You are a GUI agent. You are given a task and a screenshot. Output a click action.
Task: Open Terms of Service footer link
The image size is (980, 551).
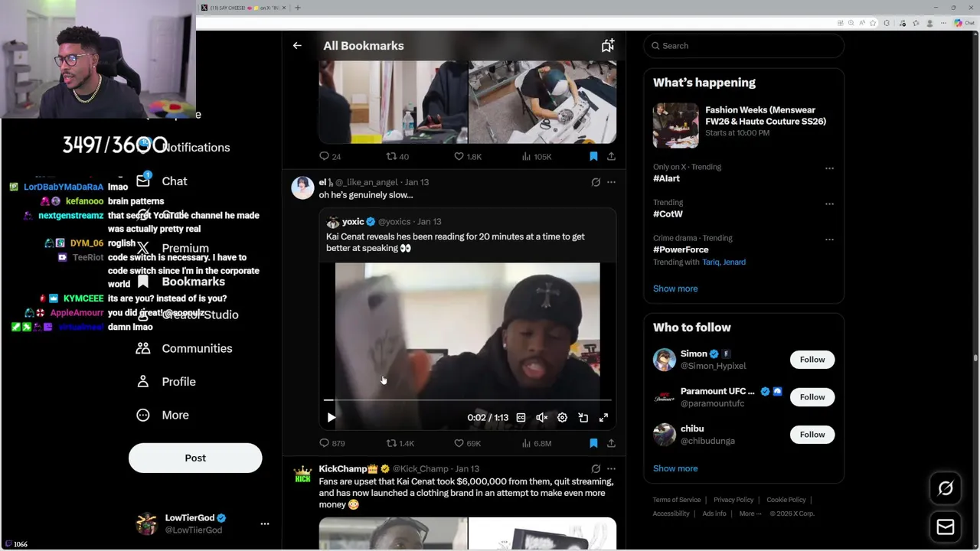(x=677, y=500)
